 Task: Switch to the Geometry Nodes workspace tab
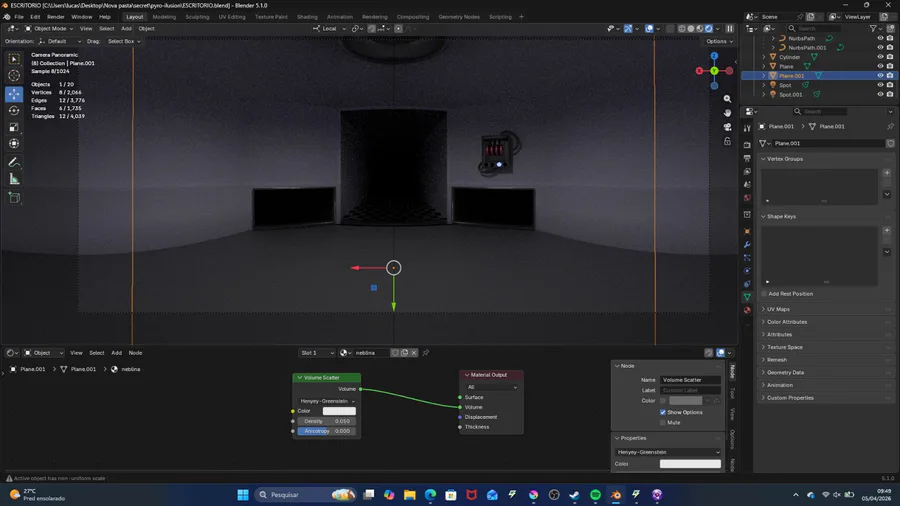459,17
